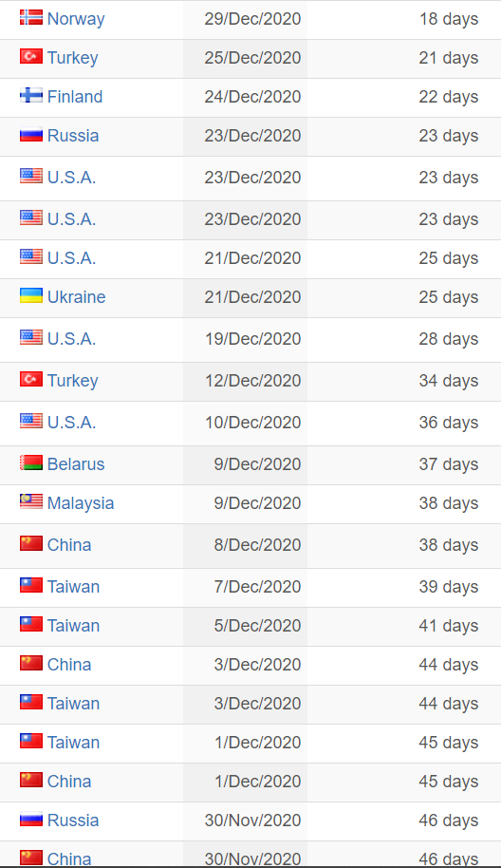This screenshot has height=868, width=501.
Task: Open the Belarus country link
Action: coord(76,464)
